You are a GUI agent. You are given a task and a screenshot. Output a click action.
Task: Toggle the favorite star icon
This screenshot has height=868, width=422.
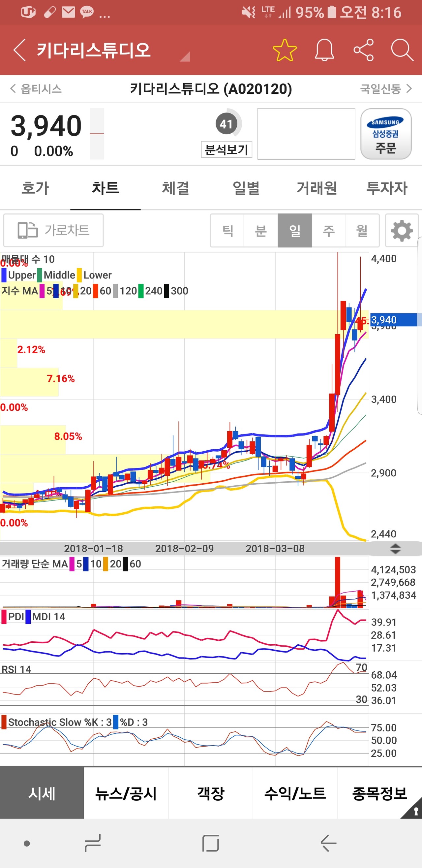coord(285,50)
